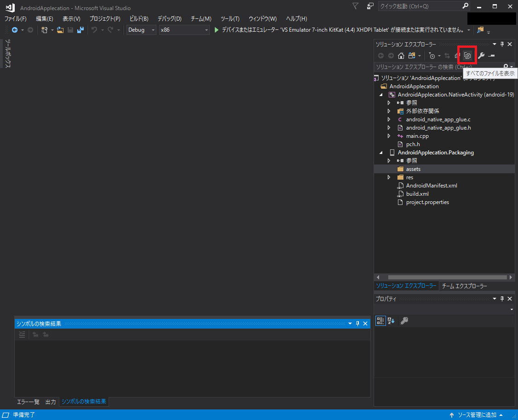Click the Pending Changes Filter clock icon
Screen dimensions: 518x420
(x=432, y=56)
